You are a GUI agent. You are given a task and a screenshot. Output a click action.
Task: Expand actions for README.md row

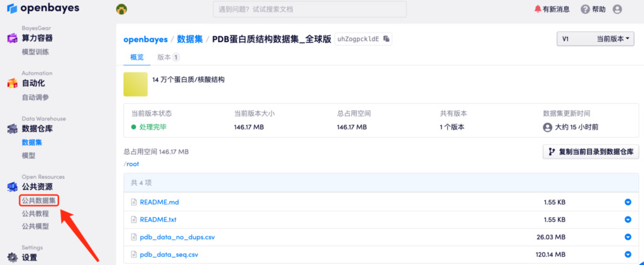point(628,202)
